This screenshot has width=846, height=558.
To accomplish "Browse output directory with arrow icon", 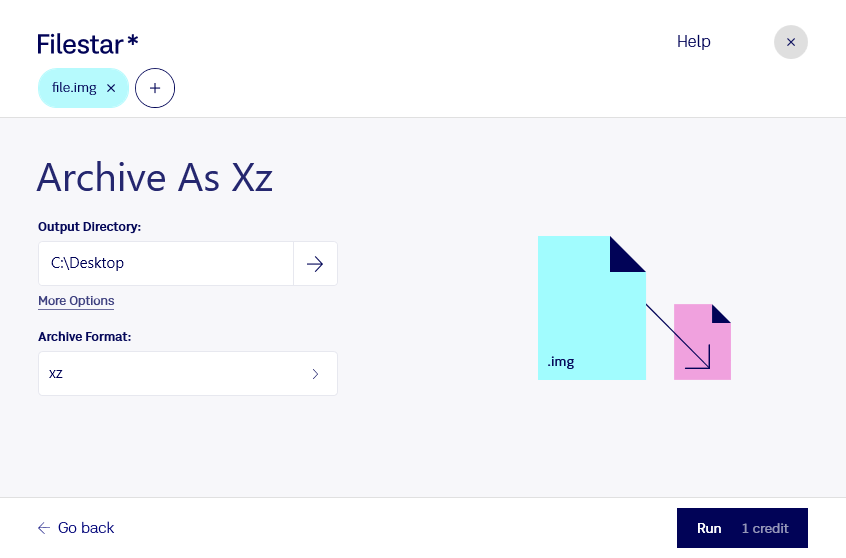I will (x=315, y=264).
